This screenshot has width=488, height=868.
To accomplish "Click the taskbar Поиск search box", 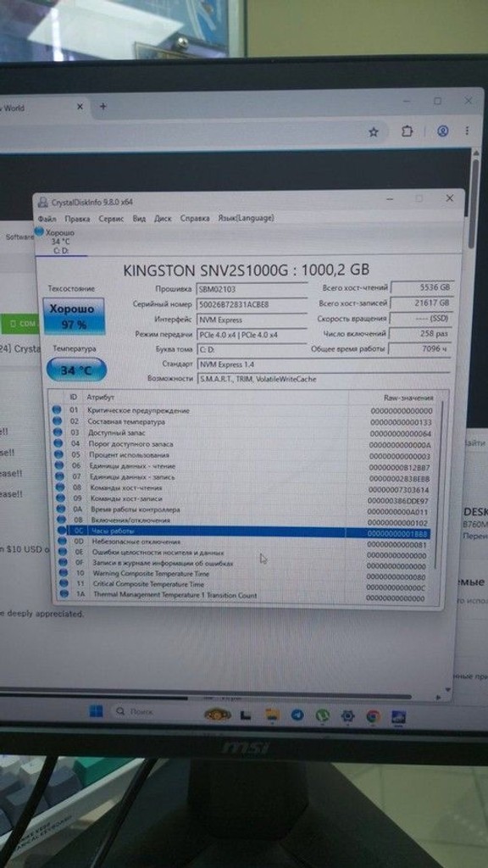I will pos(151,712).
